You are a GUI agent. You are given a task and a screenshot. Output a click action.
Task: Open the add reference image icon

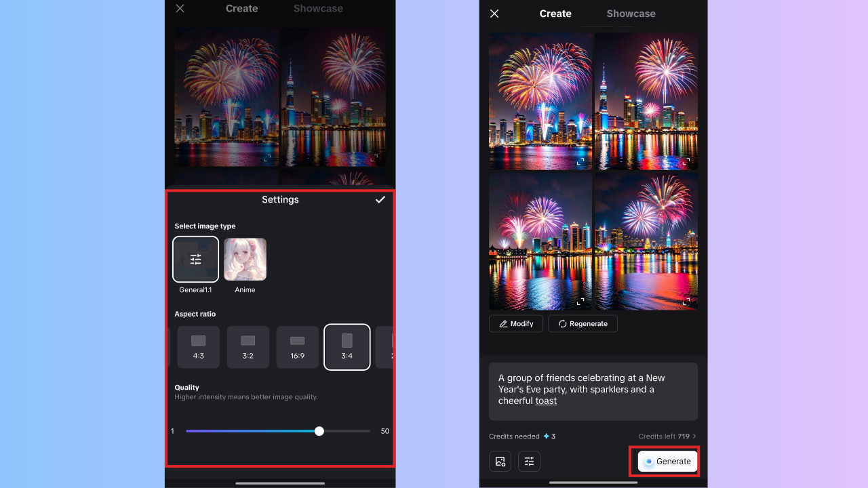point(500,462)
